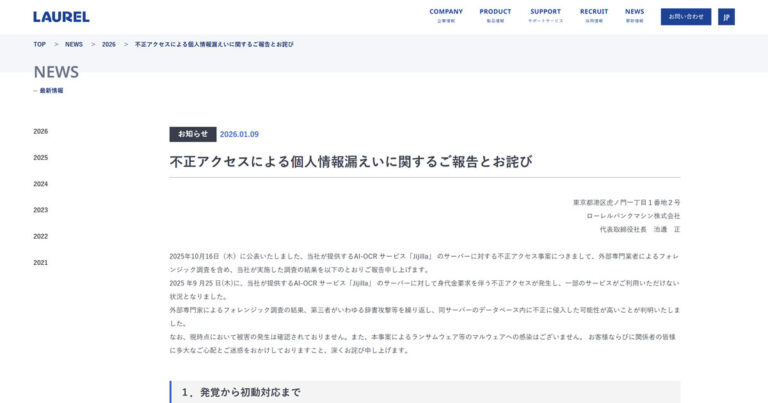768x403 pixels.
Task: Click the お問い合わせ contact button
Action: tap(686, 16)
